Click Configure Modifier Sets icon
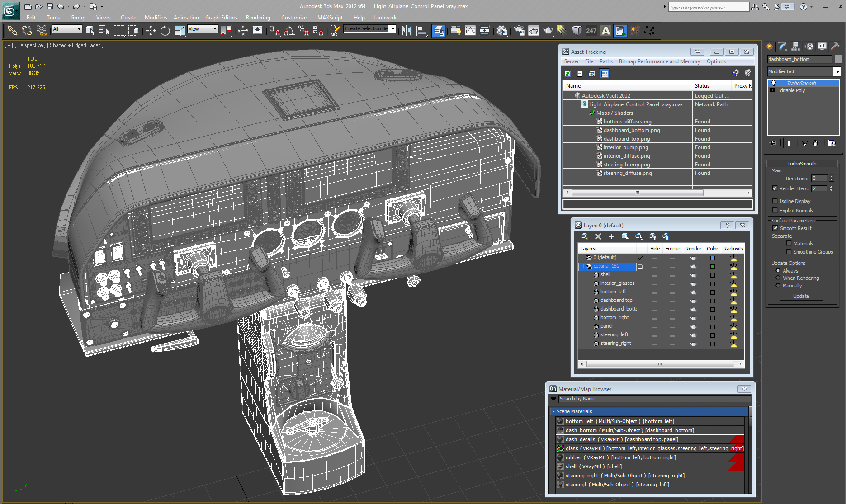The image size is (846, 504). (832, 143)
